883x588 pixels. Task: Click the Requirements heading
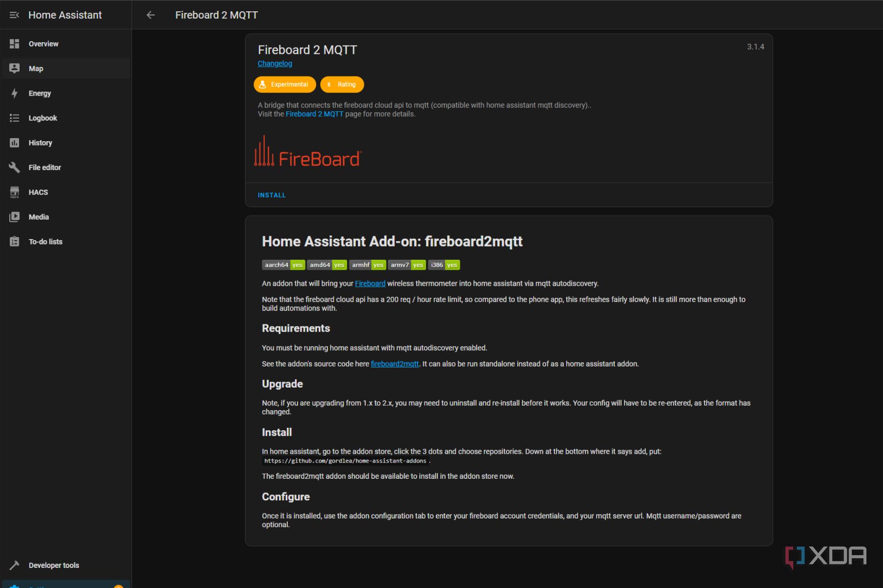(296, 328)
